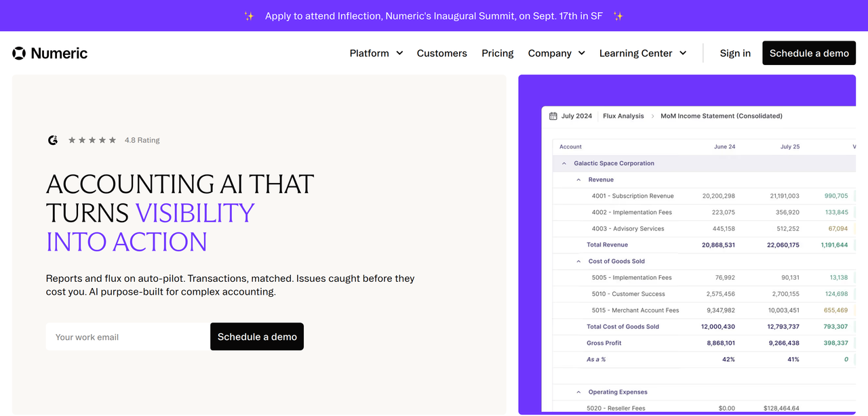Click the 655,469 variance value
The image size is (868, 416).
pyautogui.click(x=836, y=310)
